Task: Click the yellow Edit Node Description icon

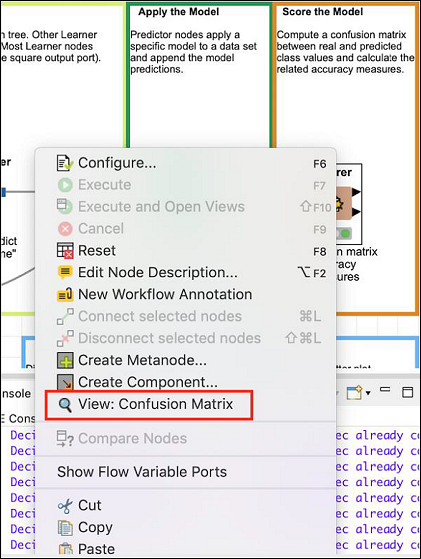Action: 65,272
